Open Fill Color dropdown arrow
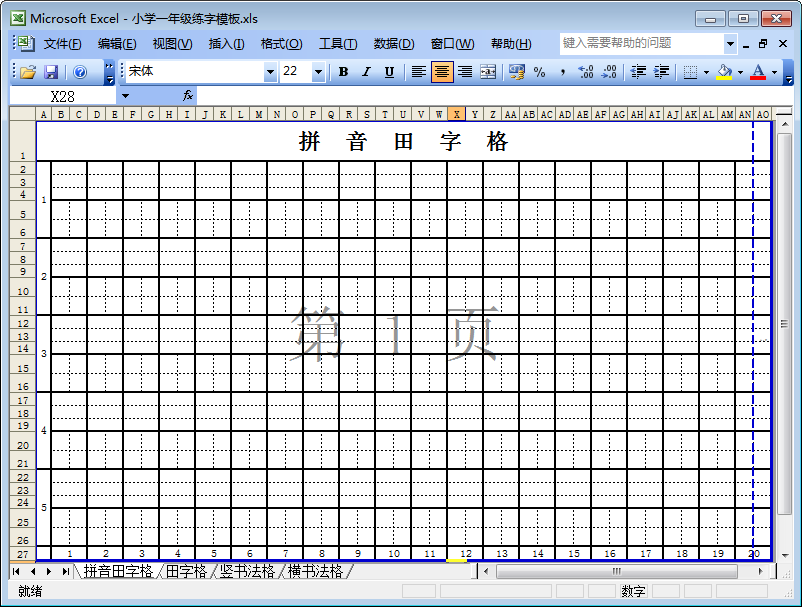This screenshot has height=607, width=802. 740,72
